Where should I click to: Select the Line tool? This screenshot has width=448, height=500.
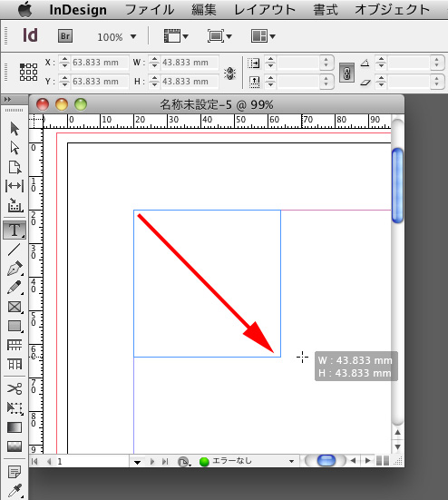pyautogui.click(x=15, y=250)
